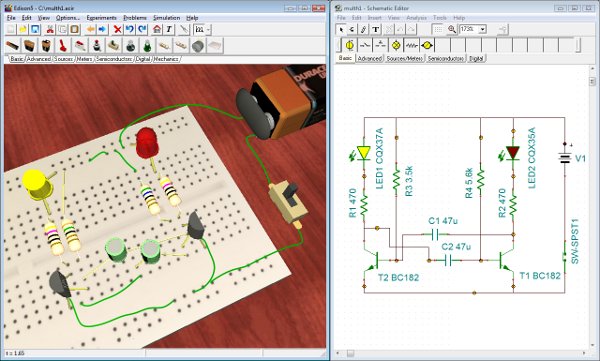Viewport: 600px width, 361px height.
Task: Click the Home icon button in Edison toolbar
Action: (157, 29)
